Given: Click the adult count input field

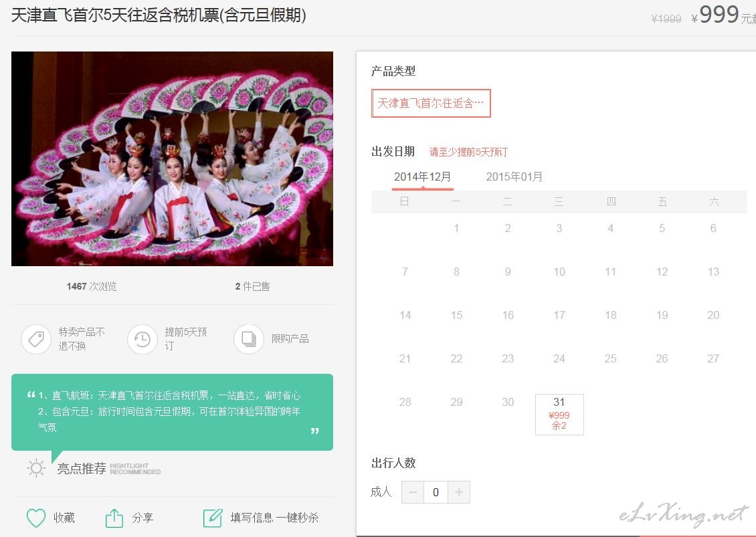Looking at the screenshot, I should [436, 492].
